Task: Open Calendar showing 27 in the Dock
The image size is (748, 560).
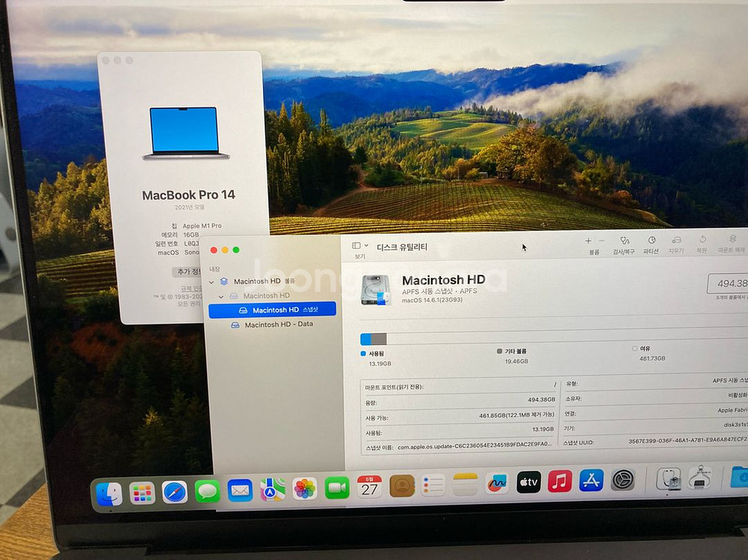Action: point(370,487)
